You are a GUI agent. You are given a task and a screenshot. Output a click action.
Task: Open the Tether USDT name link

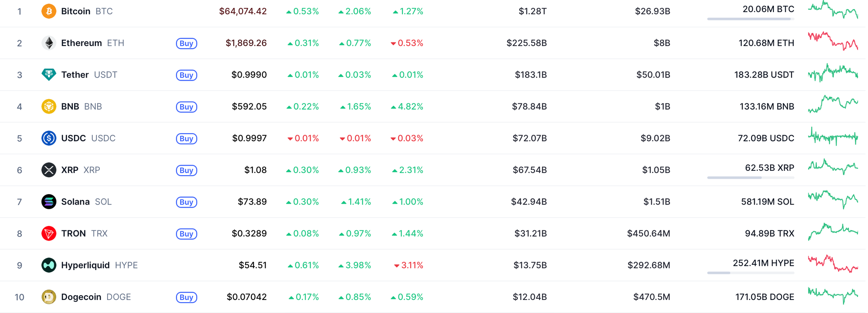89,75
